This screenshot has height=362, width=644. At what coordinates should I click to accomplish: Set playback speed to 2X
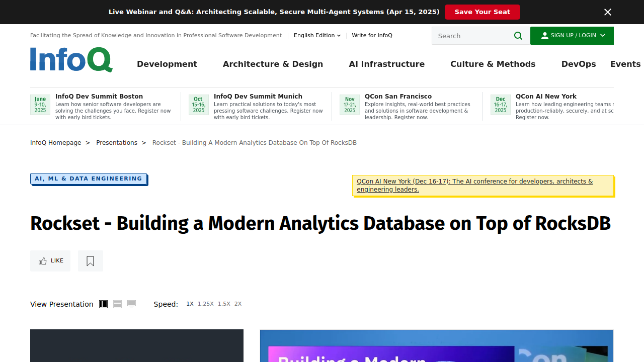click(x=238, y=304)
